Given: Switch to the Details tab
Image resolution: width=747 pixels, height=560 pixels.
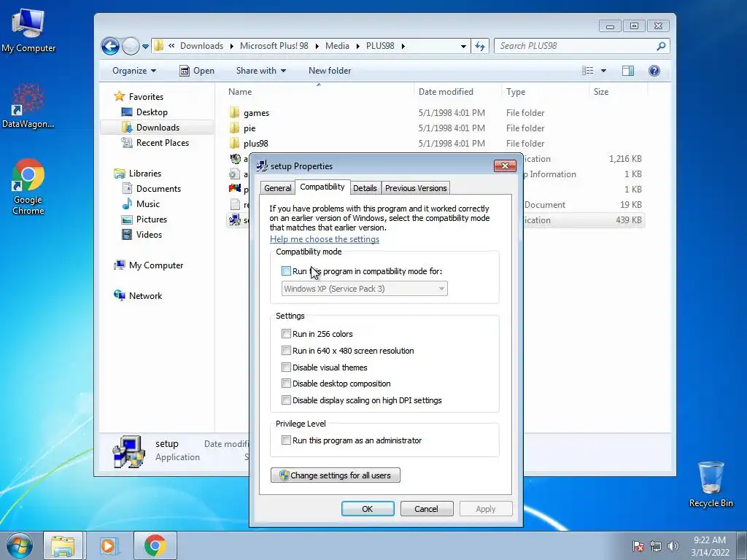Looking at the screenshot, I should 365,188.
